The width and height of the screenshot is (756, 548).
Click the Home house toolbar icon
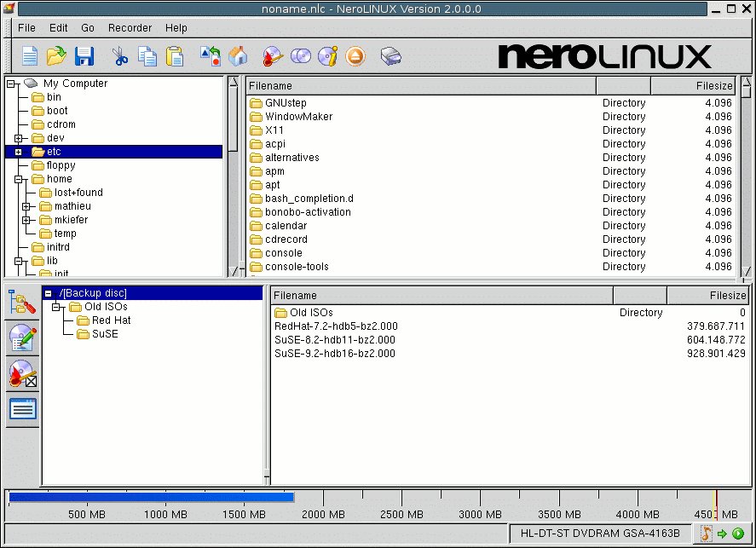238,56
